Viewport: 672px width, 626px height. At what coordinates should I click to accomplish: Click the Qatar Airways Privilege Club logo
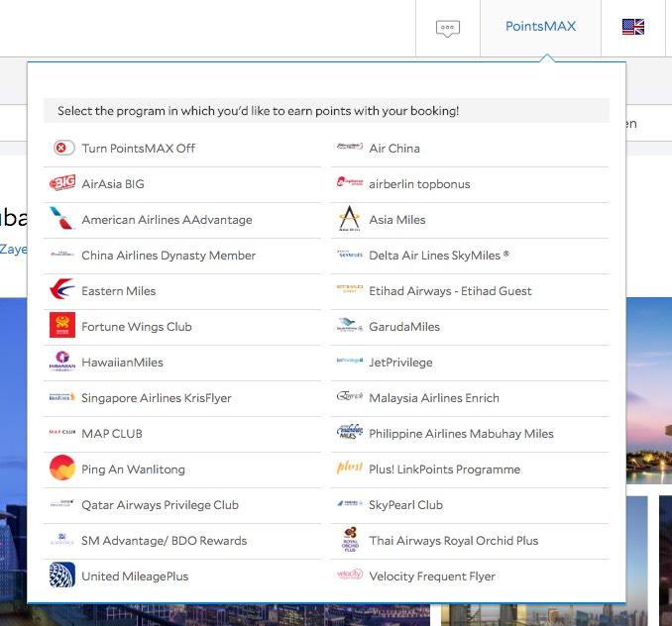tap(62, 503)
